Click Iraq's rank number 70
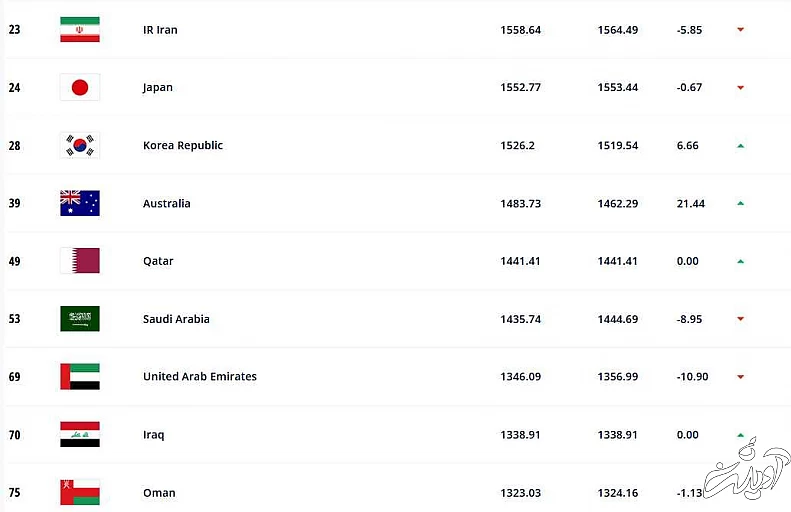The image size is (791, 512). (x=14, y=435)
